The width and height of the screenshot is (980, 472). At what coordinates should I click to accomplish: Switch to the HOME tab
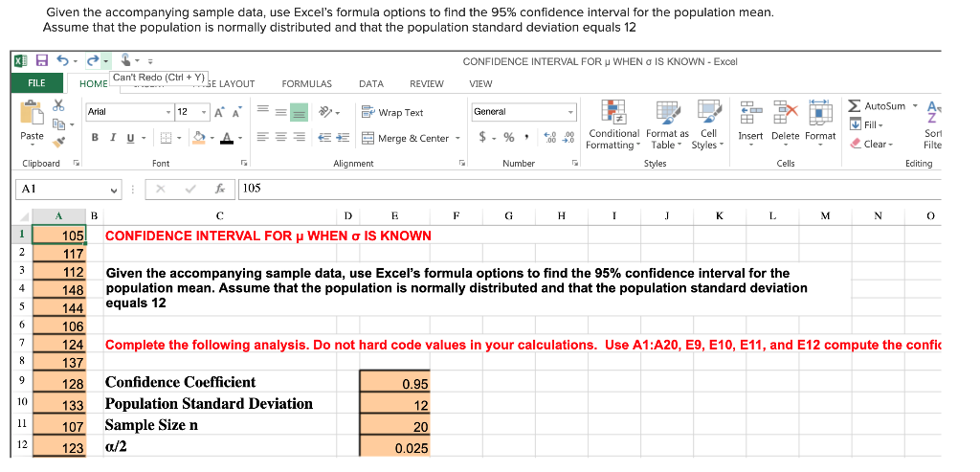coord(93,84)
